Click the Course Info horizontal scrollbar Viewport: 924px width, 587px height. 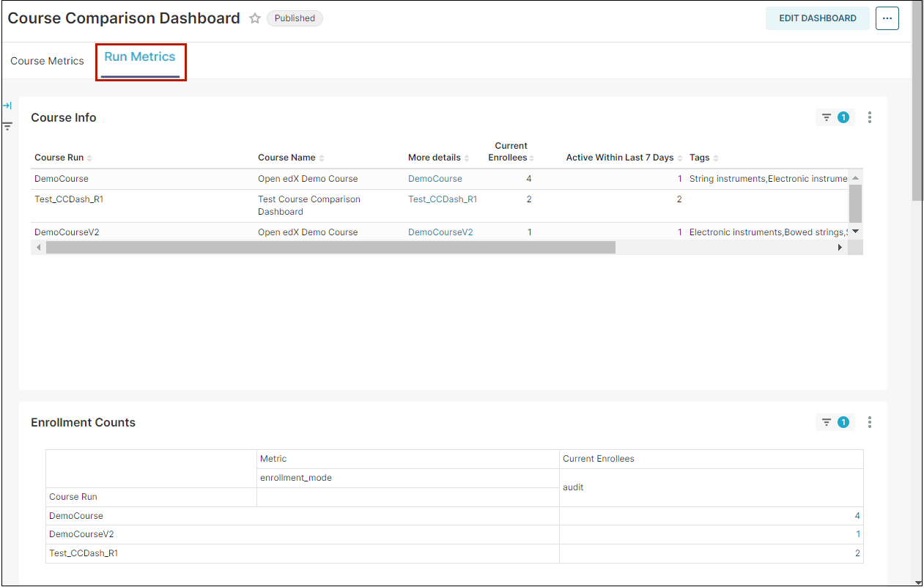[330, 248]
